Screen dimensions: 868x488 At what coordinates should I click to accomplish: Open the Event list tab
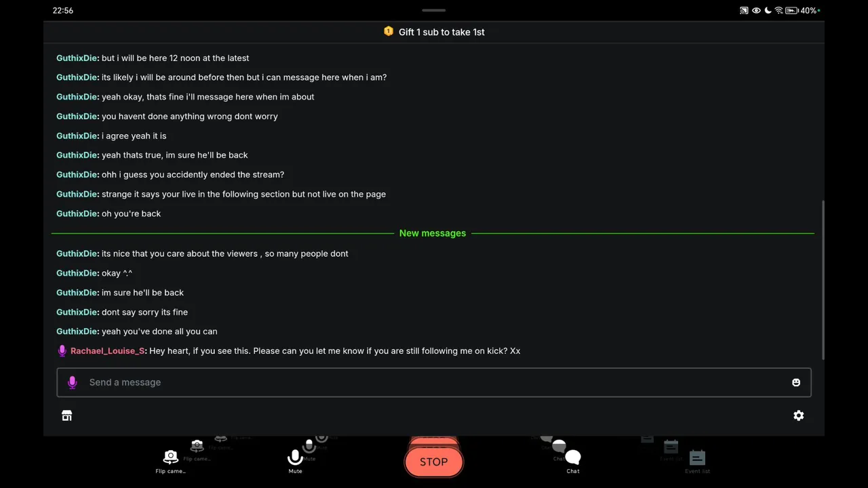click(x=697, y=461)
